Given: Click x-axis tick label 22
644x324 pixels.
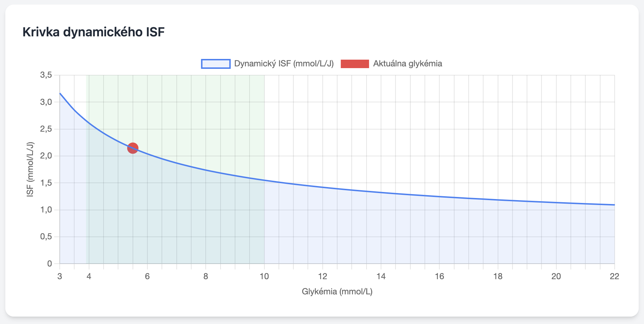Looking at the screenshot, I should coord(614,276).
